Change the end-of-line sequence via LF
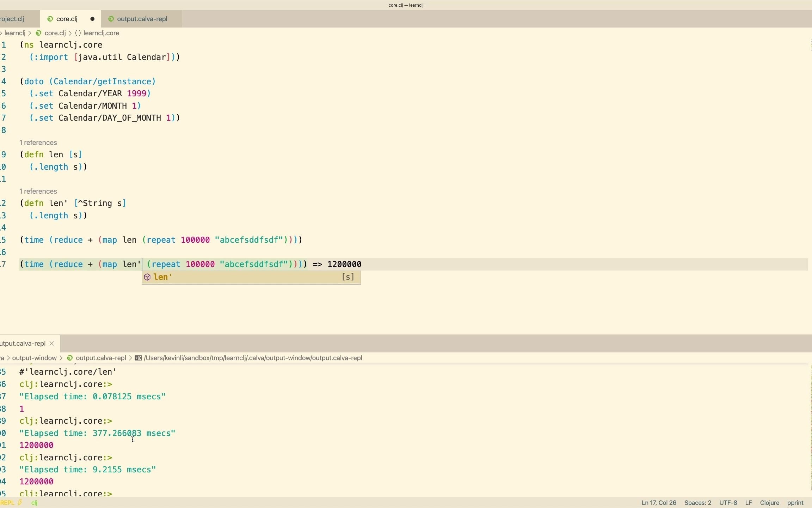 [x=749, y=503]
